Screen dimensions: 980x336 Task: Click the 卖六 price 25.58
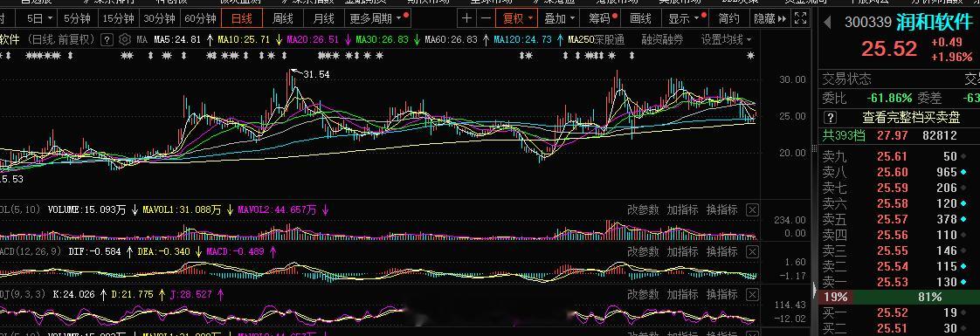pyautogui.click(x=892, y=203)
